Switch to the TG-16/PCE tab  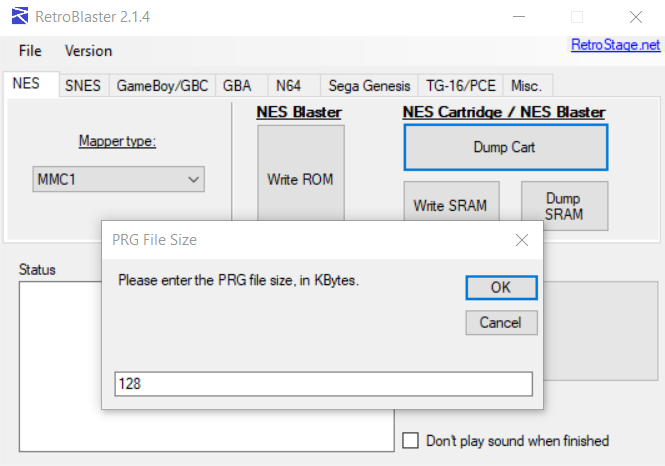click(461, 86)
